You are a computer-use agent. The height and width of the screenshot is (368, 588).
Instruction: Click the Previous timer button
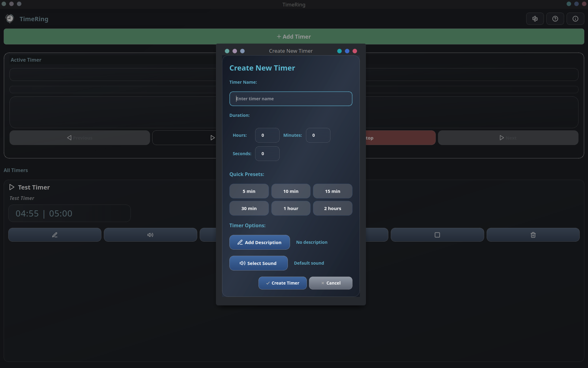point(80,138)
